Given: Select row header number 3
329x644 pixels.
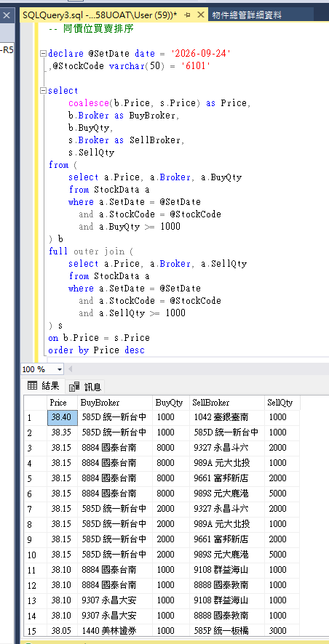Looking at the screenshot, I should [x=36, y=448].
